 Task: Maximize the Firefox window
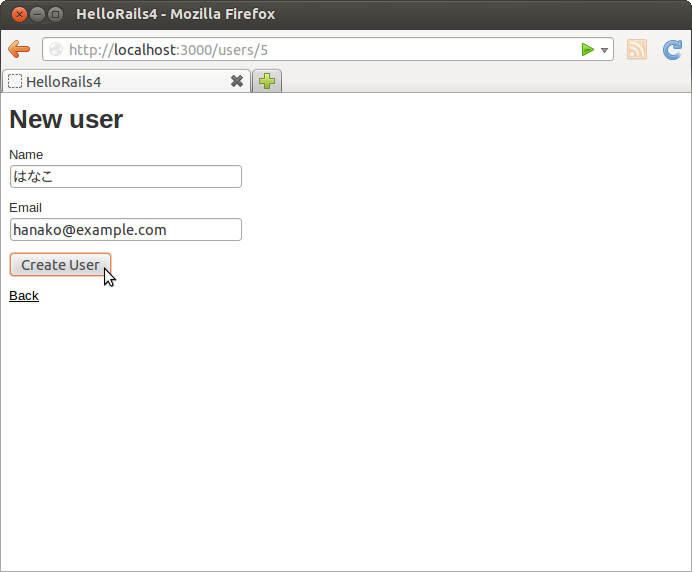coord(55,14)
